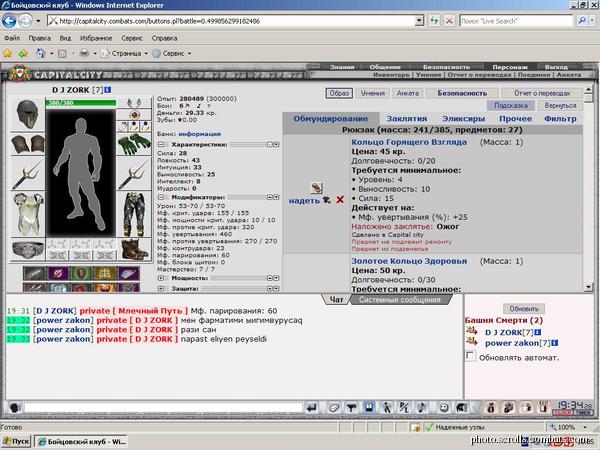Collapse the Характеристики section

click(161, 144)
